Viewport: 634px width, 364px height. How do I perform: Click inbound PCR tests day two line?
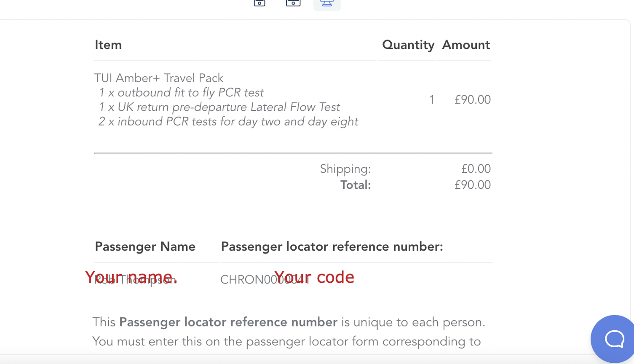click(x=228, y=121)
